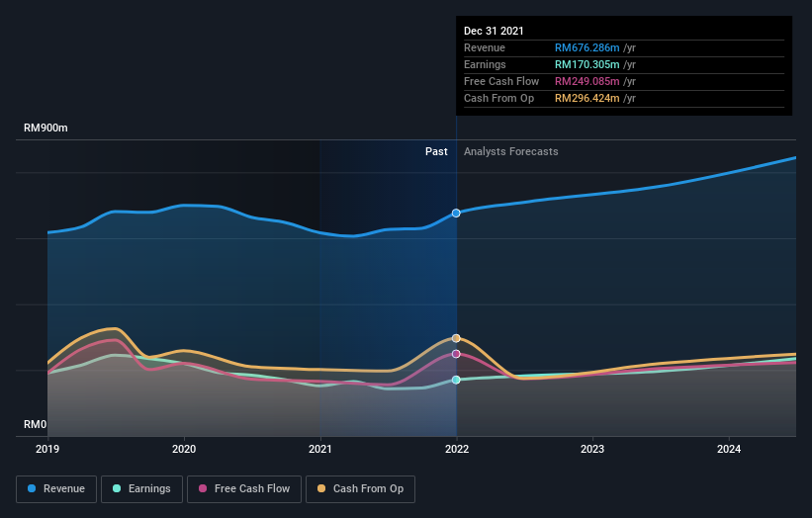The image size is (812, 518).
Task: Click the Free Cash Flow label in tooltip
Action: point(501,81)
